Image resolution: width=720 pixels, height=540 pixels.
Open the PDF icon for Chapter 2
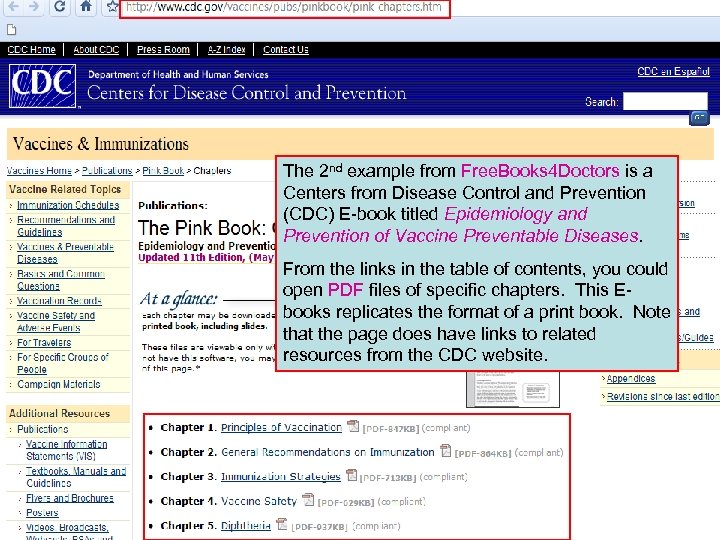click(x=445, y=451)
